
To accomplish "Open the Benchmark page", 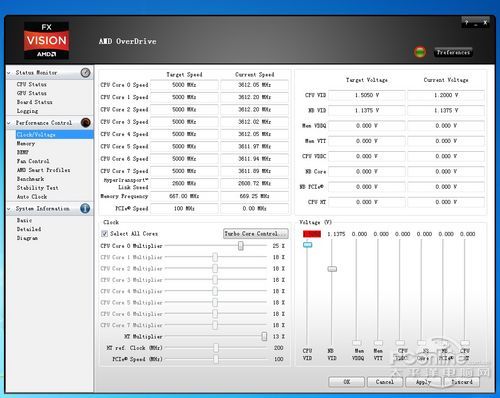I will [x=30, y=179].
